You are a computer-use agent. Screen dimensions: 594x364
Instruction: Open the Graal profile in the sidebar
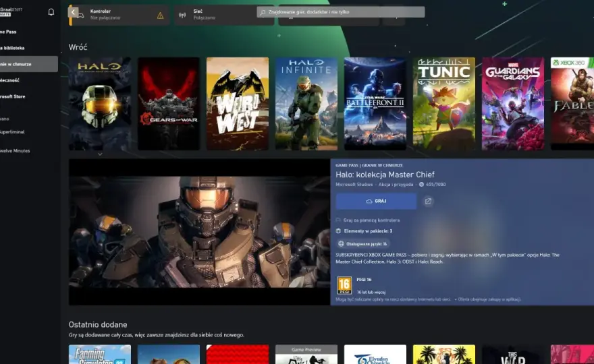[x=11, y=11]
